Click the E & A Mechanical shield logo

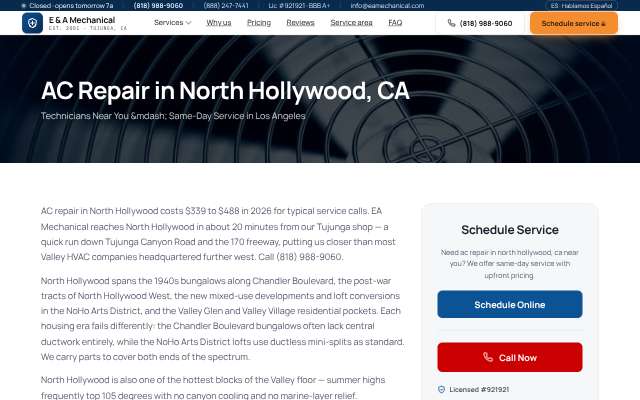32,23
